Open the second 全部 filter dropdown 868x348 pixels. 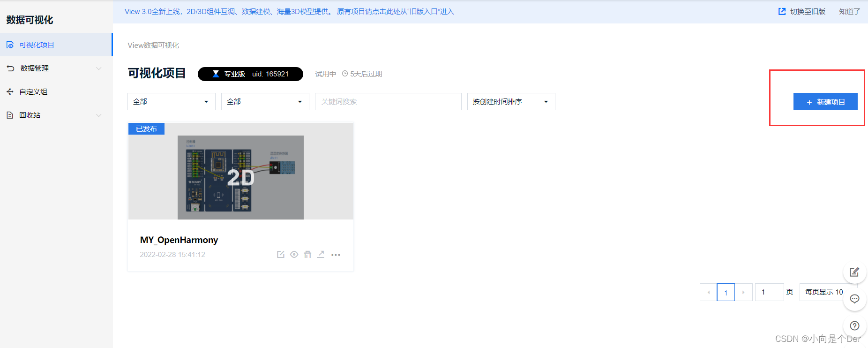pyautogui.click(x=265, y=101)
